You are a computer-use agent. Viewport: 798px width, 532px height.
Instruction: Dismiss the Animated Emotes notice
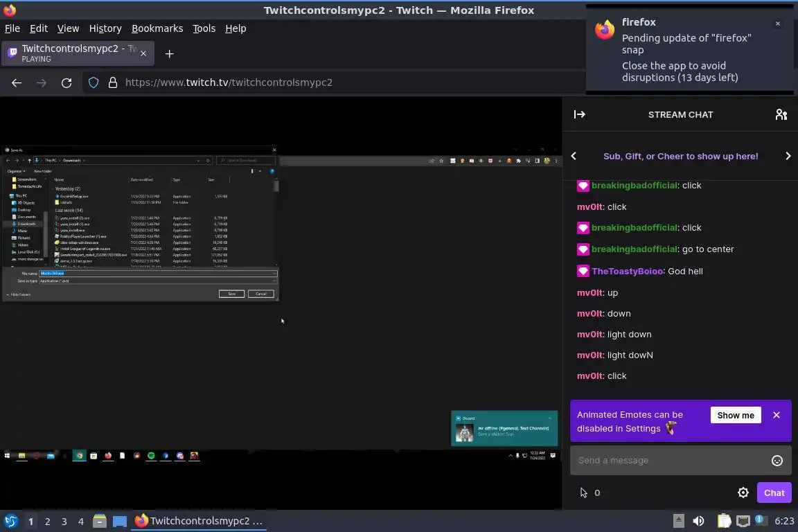[x=776, y=415]
